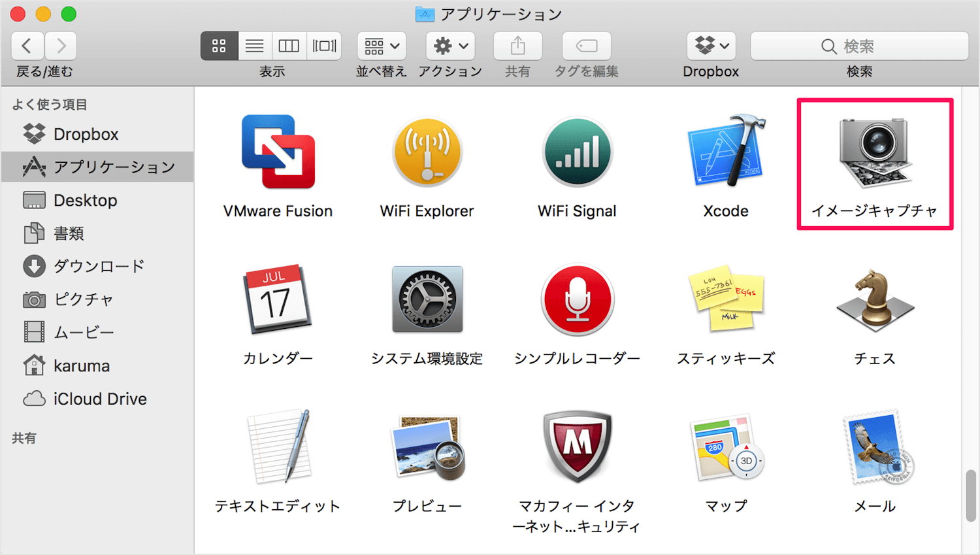Click the 共有 share button

(x=517, y=46)
